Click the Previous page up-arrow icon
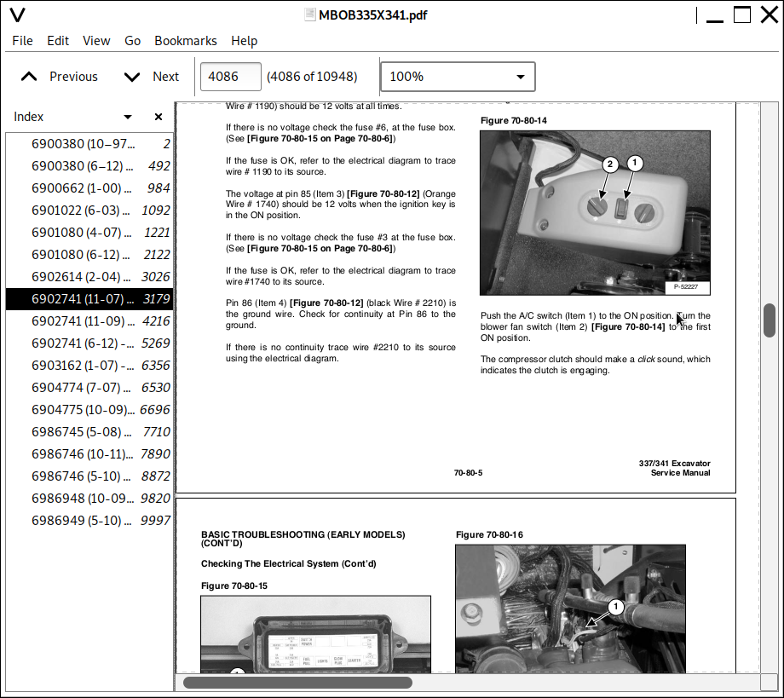The image size is (784, 698). [29, 77]
